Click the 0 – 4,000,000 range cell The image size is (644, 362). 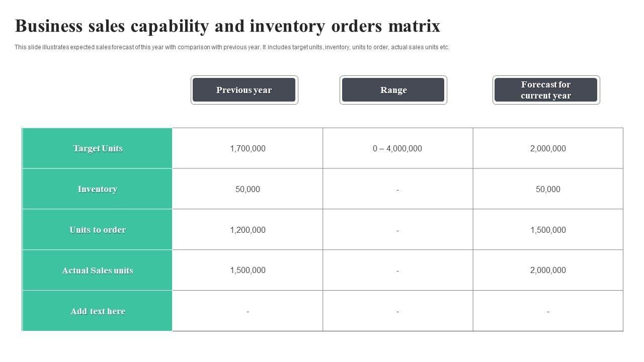(x=397, y=148)
